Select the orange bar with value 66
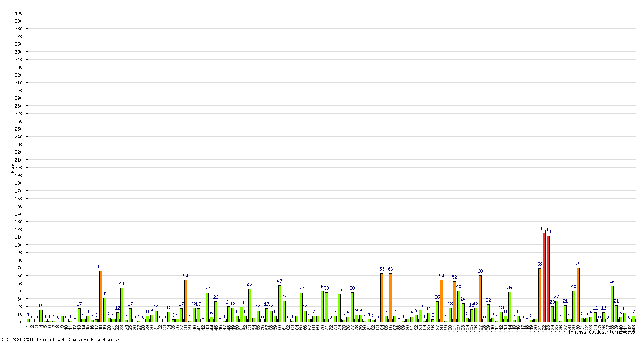 (x=101, y=296)
